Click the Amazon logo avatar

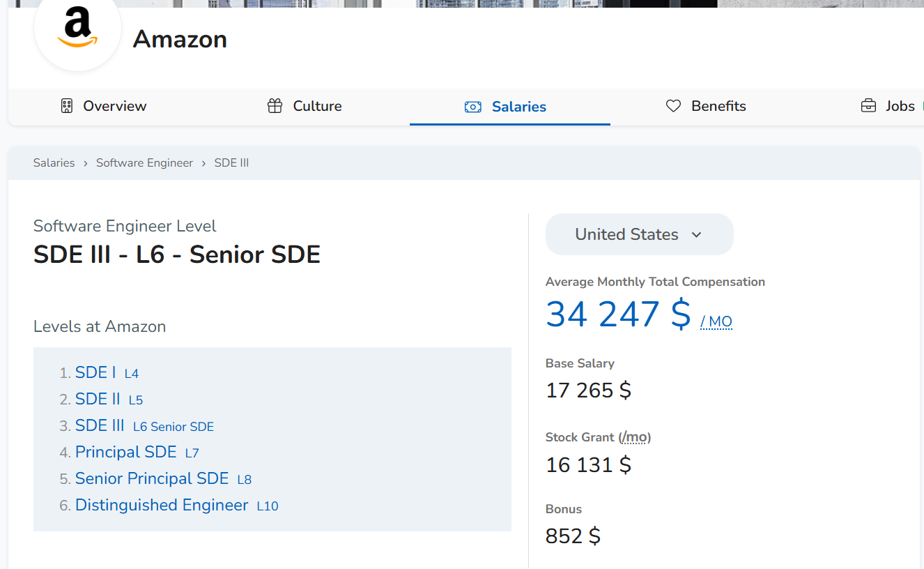(x=77, y=29)
